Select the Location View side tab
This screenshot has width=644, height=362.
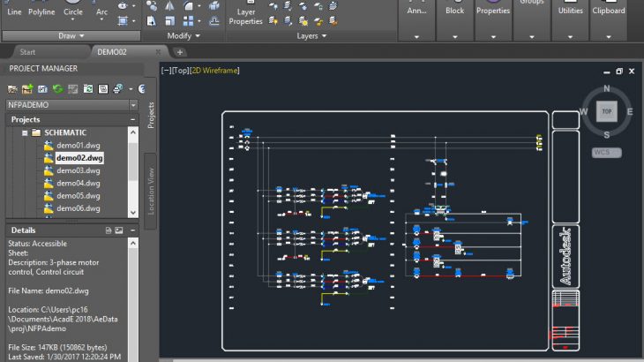[151, 191]
